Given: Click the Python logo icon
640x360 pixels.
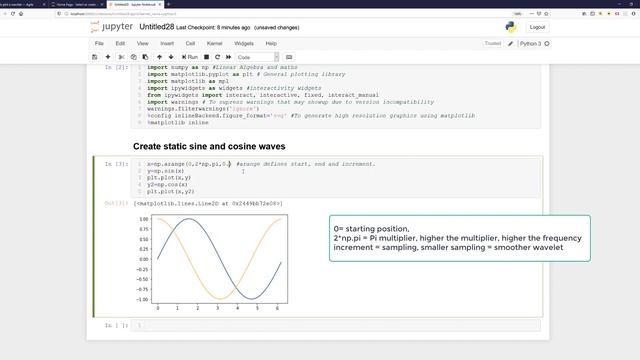Looking at the screenshot, I should click(x=511, y=27).
